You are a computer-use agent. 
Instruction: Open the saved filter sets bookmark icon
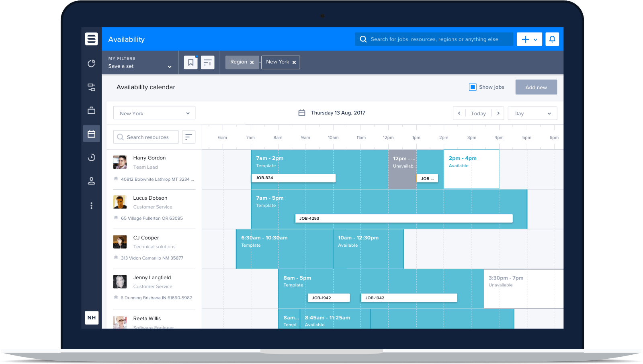click(190, 62)
